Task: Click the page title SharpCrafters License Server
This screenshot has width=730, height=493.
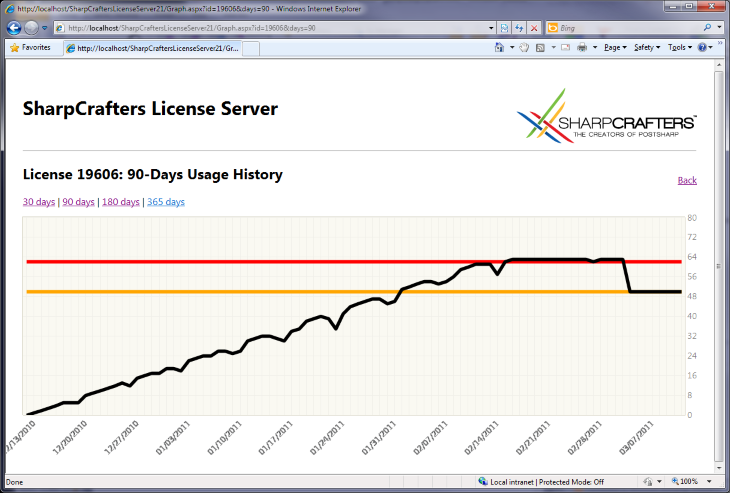Action: [150, 108]
